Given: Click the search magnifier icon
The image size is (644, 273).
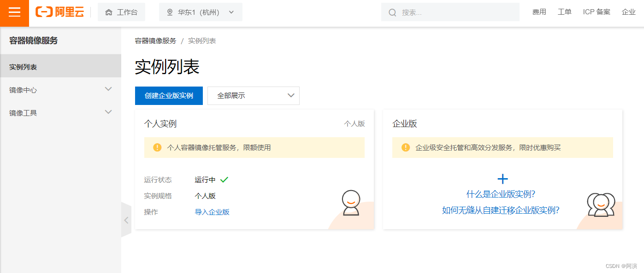Looking at the screenshot, I should pos(393,12).
